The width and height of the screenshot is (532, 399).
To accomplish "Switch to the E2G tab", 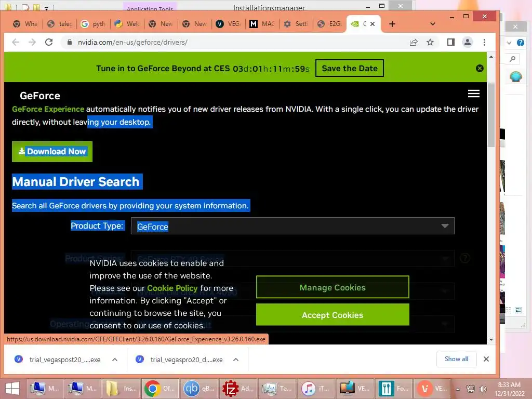I will coord(330,24).
